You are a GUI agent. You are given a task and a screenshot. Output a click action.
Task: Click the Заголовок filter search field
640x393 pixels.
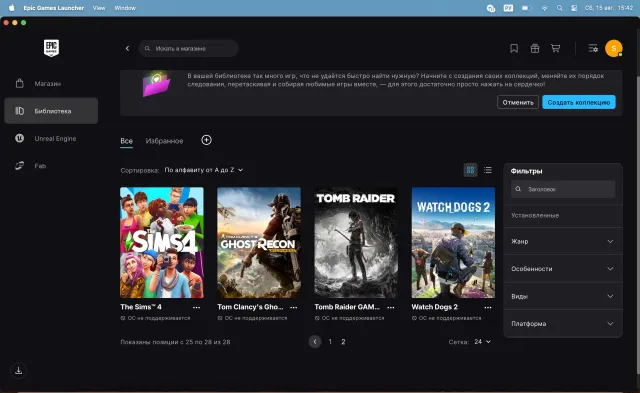tap(563, 189)
